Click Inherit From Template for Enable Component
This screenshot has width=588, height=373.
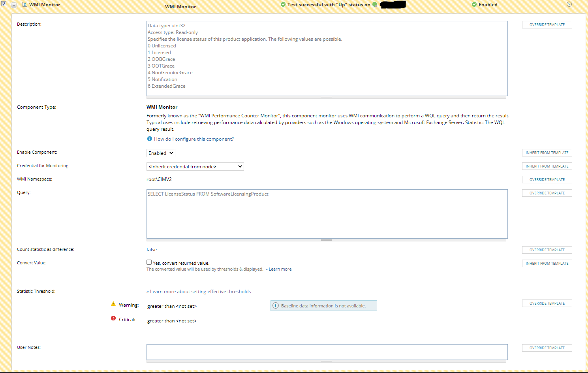[547, 153]
